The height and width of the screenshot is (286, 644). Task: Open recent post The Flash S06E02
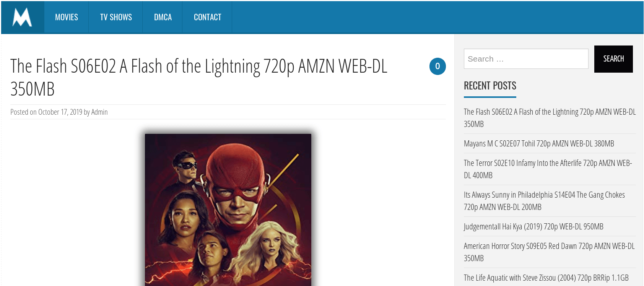(x=550, y=118)
